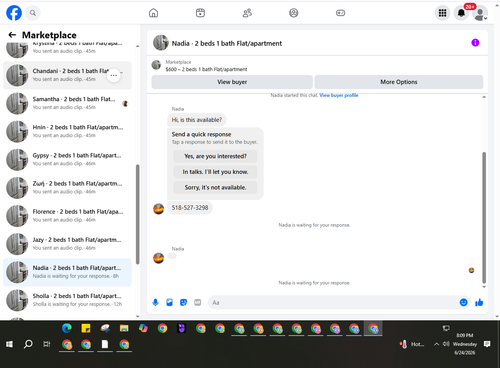Image resolution: width=500 pixels, height=368 pixels.
Task: Open Task View on the taskbar
Action: 47,344
